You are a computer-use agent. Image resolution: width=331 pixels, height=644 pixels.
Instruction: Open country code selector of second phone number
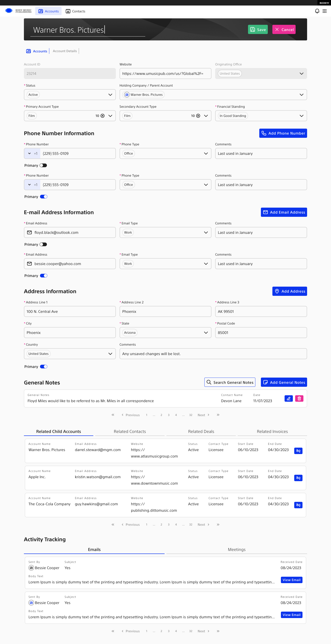click(32, 185)
